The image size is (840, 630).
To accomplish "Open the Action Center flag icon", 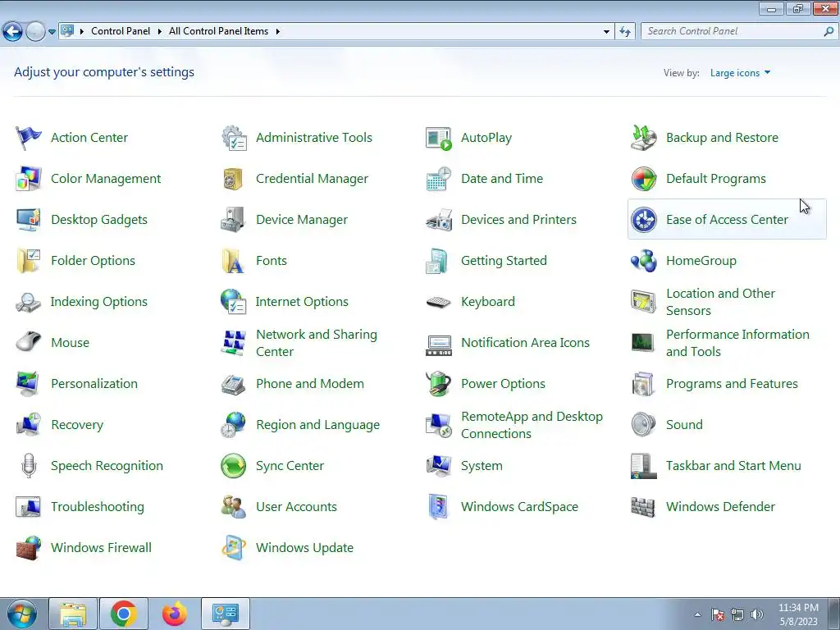I will pos(28,138).
